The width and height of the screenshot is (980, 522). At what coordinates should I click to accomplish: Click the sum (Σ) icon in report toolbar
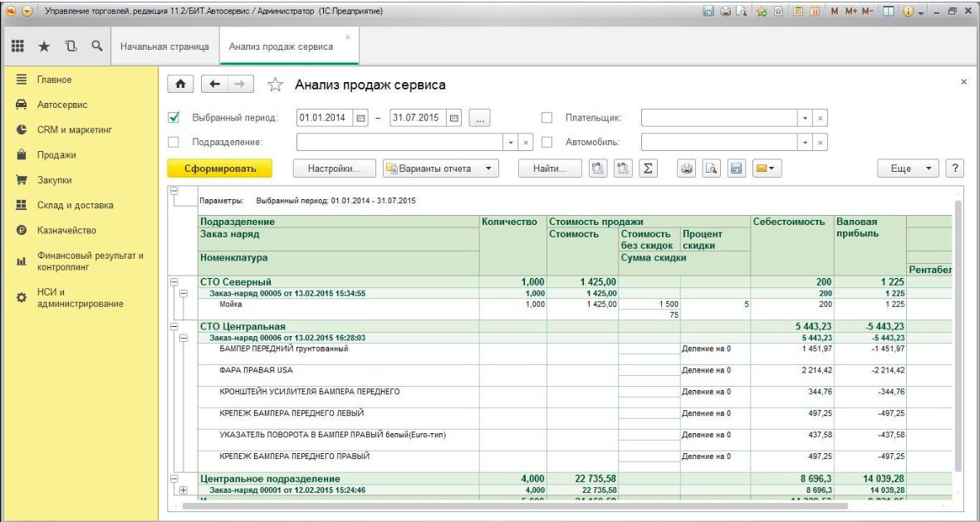pos(648,168)
